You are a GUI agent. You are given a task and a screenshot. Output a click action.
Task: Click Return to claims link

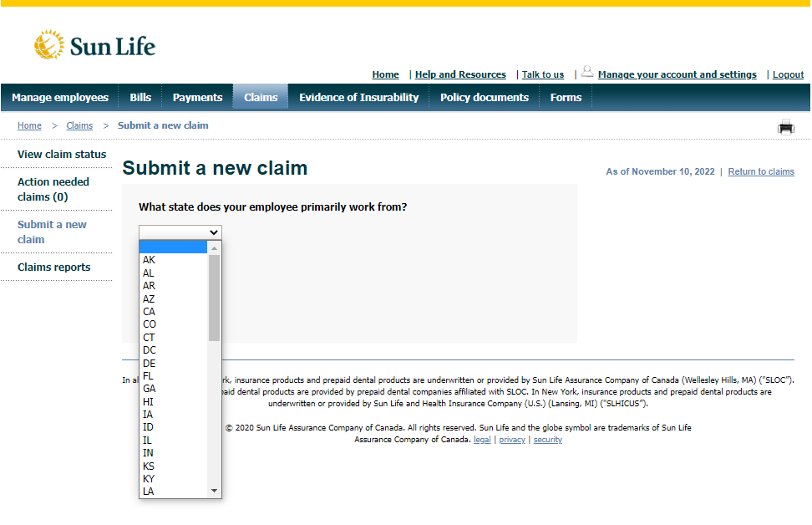click(x=761, y=171)
